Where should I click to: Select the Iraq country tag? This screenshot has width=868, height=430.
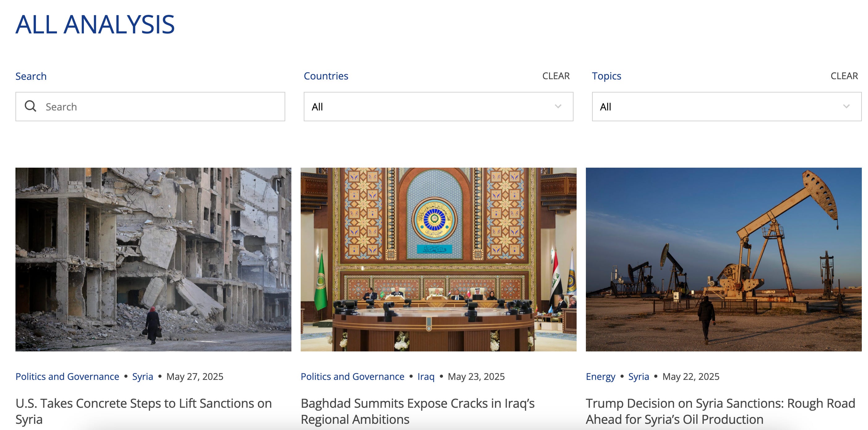(x=426, y=376)
